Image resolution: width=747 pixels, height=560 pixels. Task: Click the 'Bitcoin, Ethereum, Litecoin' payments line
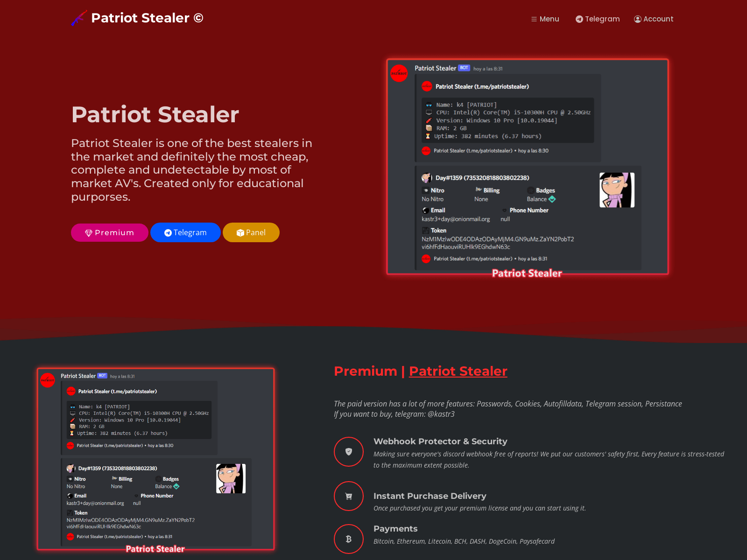click(464, 541)
